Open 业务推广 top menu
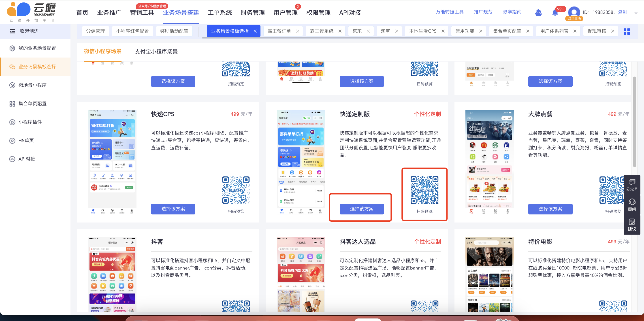This screenshot has height=321, width=644. pyautogui.click(x=109, y=13)
